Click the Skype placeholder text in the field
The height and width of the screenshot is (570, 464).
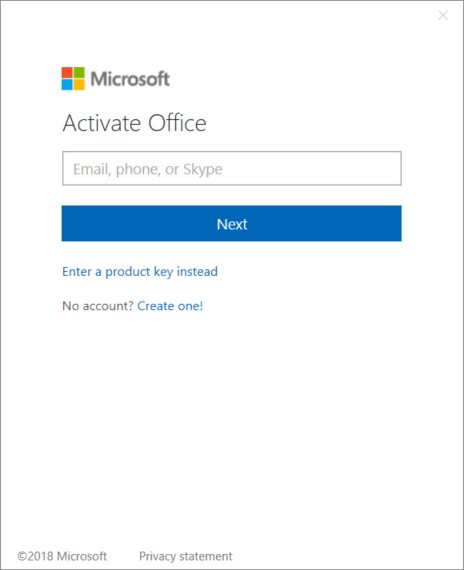click(x=203, y=169)
